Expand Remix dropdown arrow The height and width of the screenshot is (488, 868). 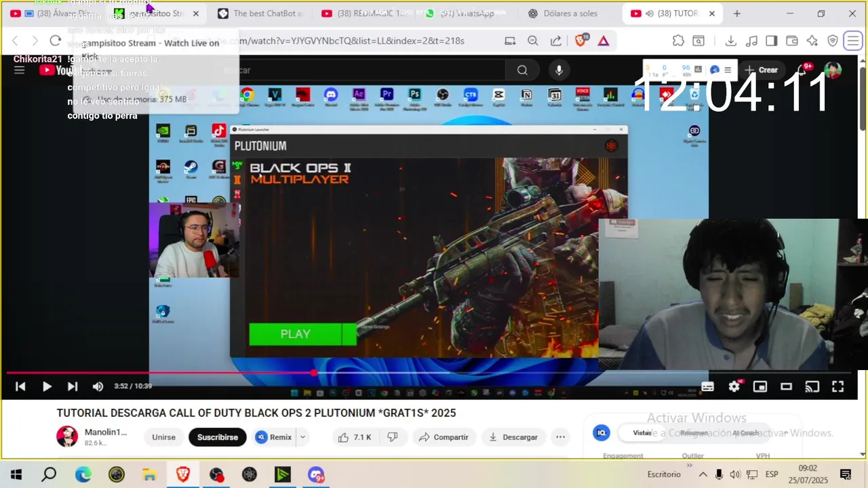point(303,437)
